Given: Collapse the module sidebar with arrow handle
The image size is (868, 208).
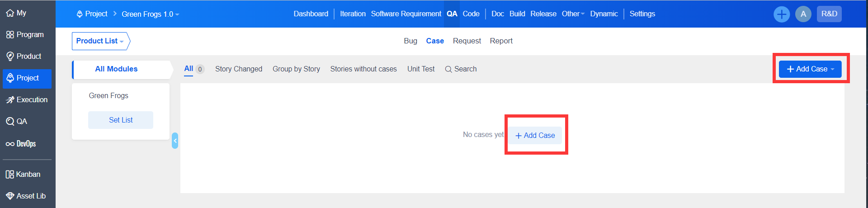Looking at the screenshot, I should 175,141.
